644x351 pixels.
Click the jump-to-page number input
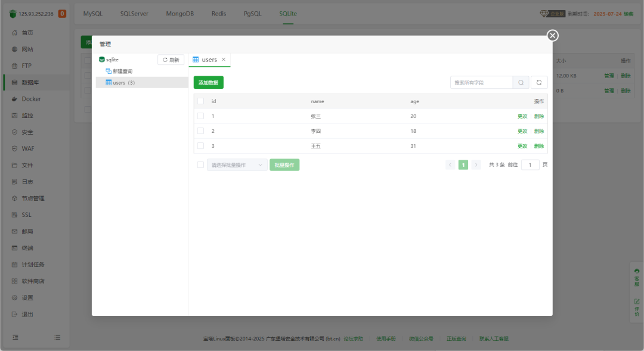click(x=530, y=165)
